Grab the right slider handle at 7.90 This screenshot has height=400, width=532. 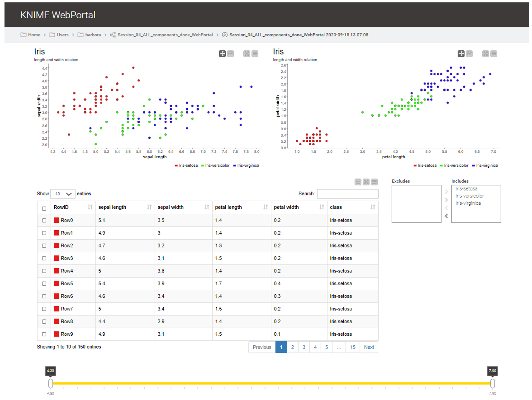point(493,383)
